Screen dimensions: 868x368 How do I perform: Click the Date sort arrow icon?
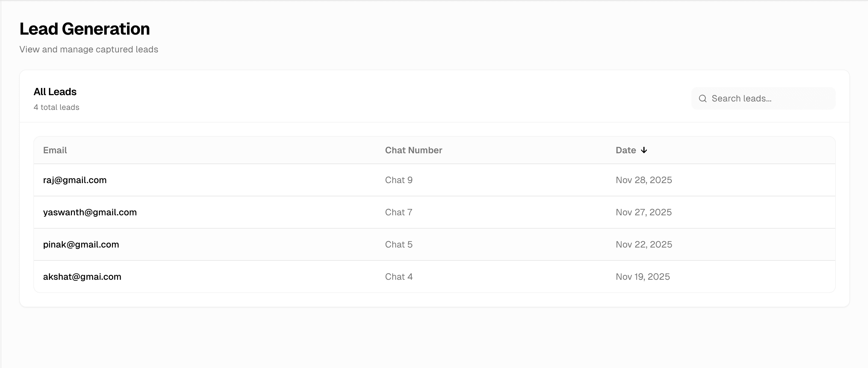tap(644, 150)
